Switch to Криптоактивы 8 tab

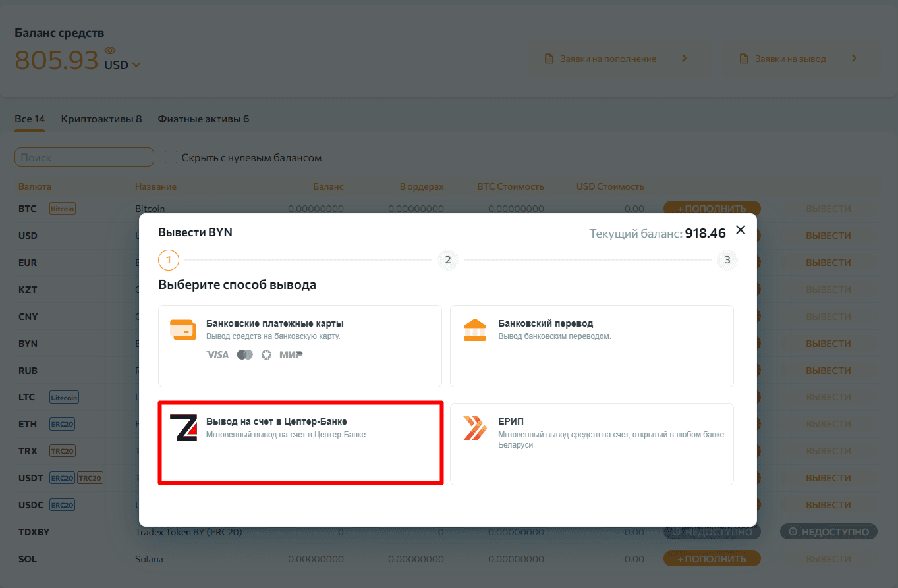click(x=101, y=119)
